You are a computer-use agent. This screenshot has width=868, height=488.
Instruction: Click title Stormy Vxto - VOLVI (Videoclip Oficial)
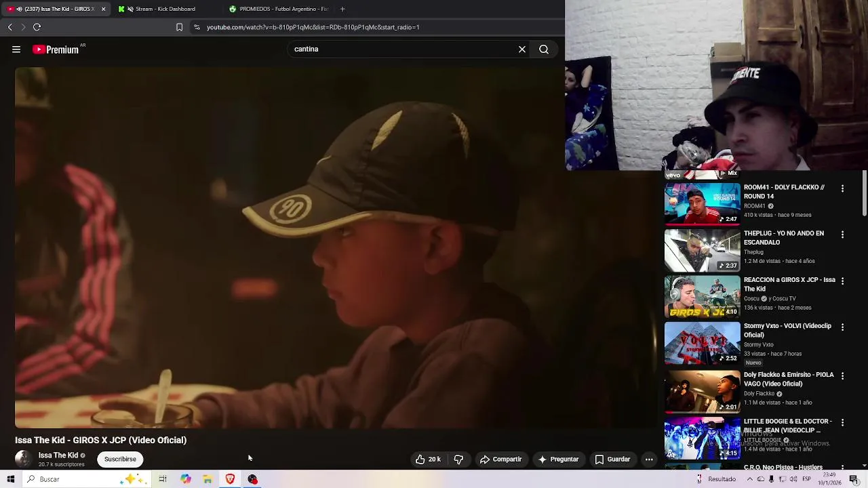(787, 330)
